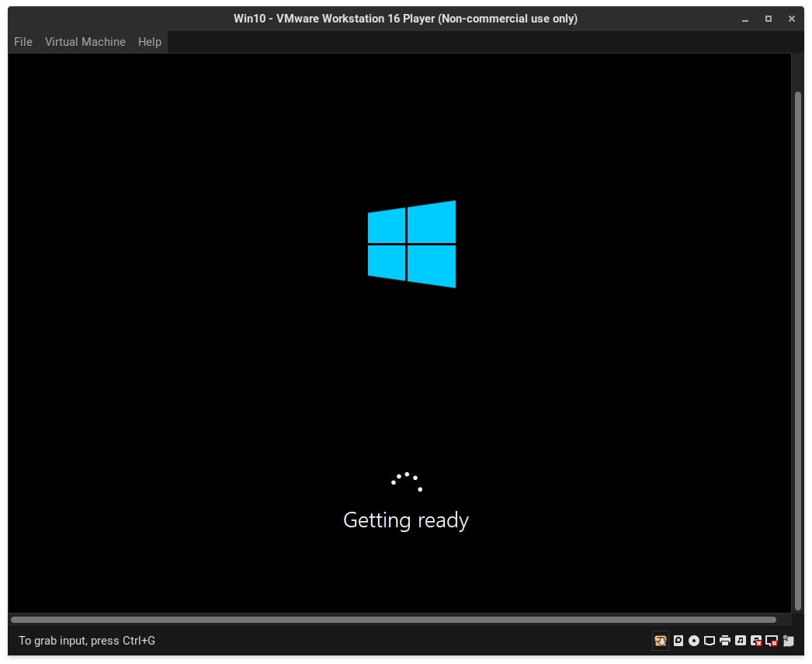Open the File menu
Screen dimensions: 812x664
(23, 42)
